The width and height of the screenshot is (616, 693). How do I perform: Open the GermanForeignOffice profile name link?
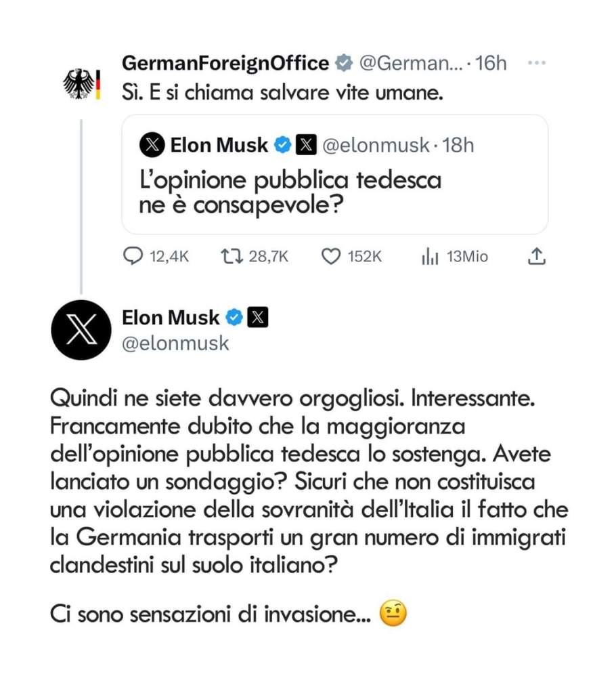coord(225,64)
